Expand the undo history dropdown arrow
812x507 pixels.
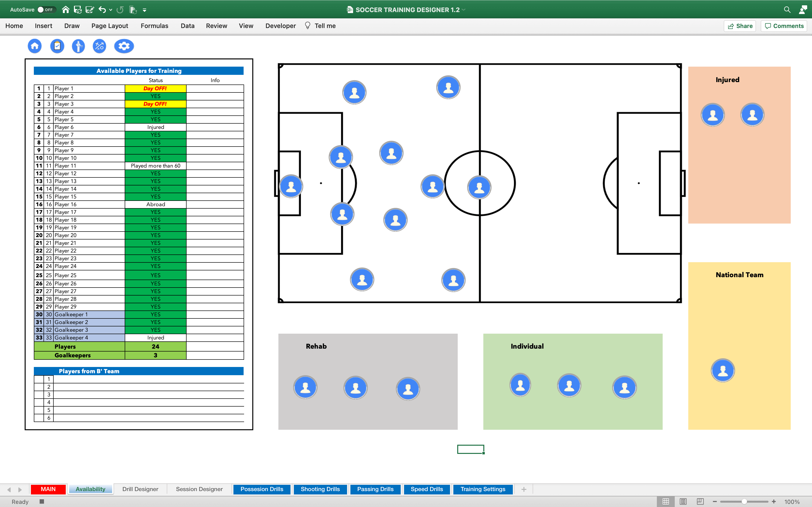[111, 10]
